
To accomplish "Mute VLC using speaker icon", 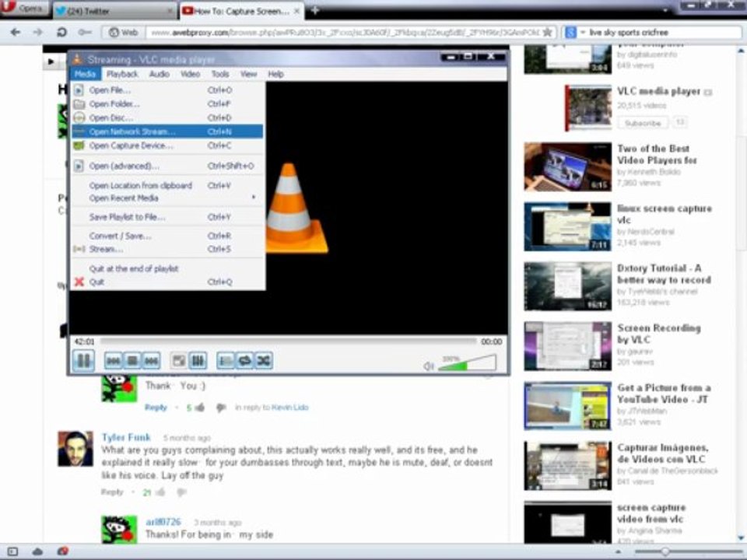I will pos(428,366).
